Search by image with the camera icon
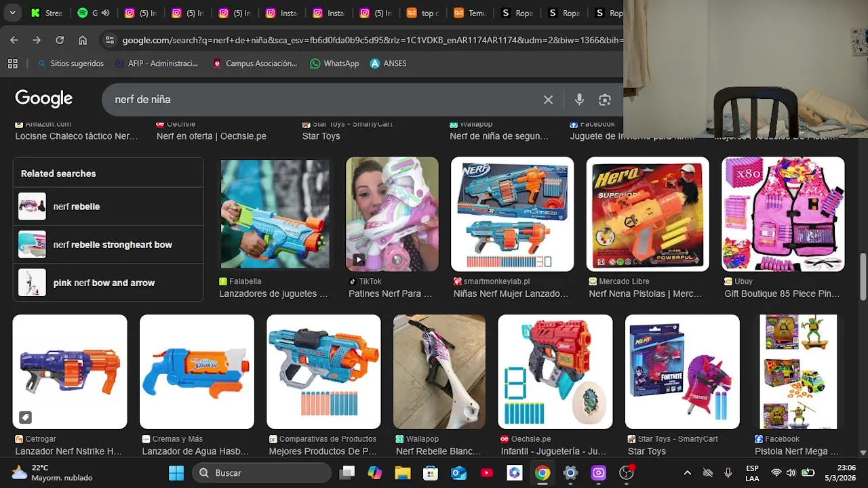The width and height of the screenshot is (868, 488). pyautogui.click(x=605, y=100)
